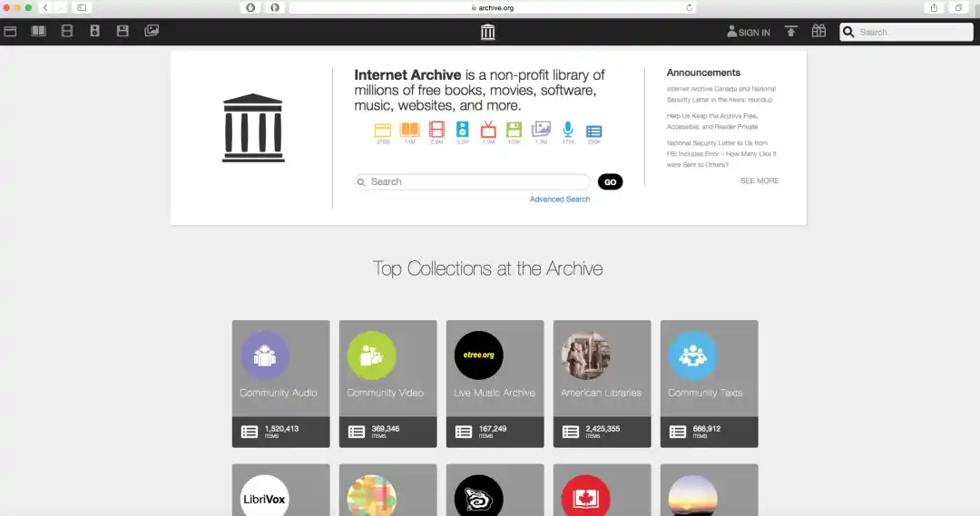Click the blue speaker audio icon
The height and width of the screenshot is (516, 980).
pos(462,130)
